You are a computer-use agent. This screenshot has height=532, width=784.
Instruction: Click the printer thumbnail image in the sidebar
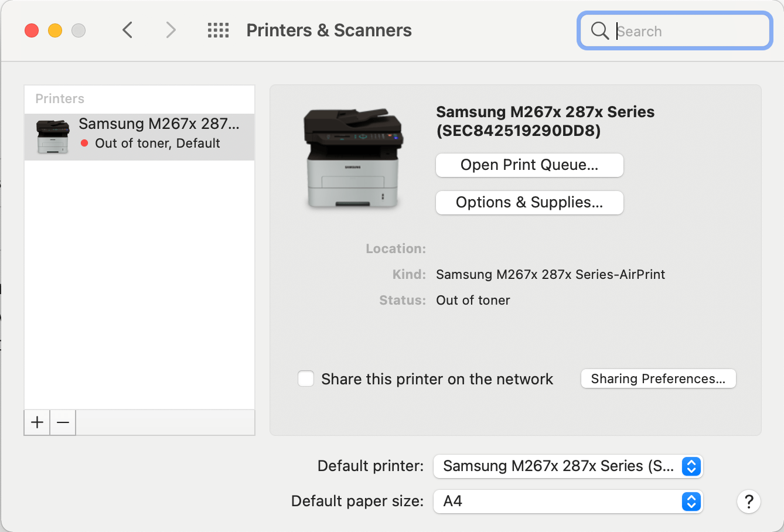(x=53, y=136)
